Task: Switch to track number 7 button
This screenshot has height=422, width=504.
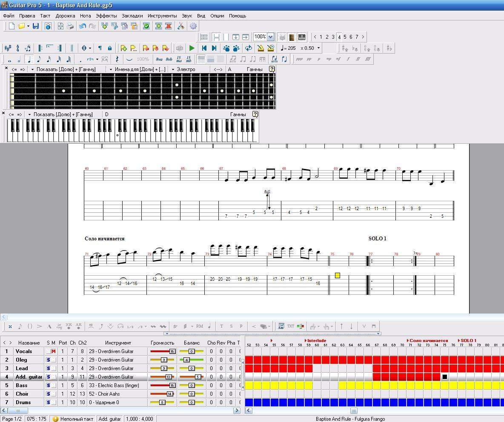Action: tap(357, 37)
